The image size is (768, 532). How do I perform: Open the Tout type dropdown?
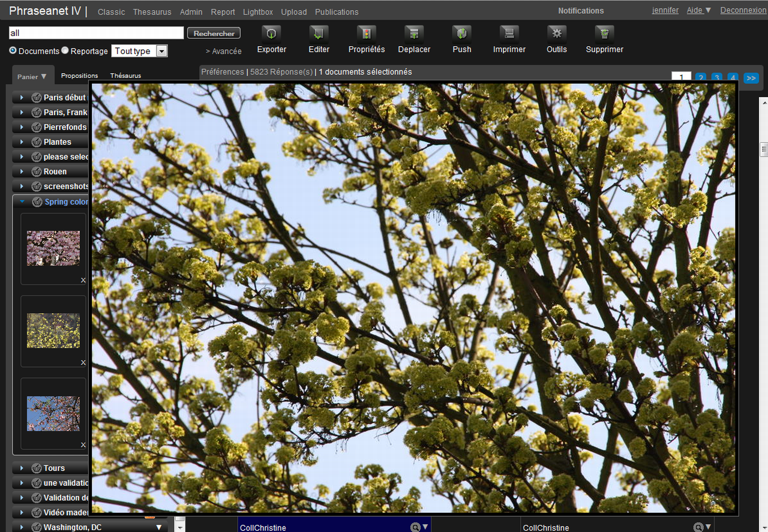(139, 51)
